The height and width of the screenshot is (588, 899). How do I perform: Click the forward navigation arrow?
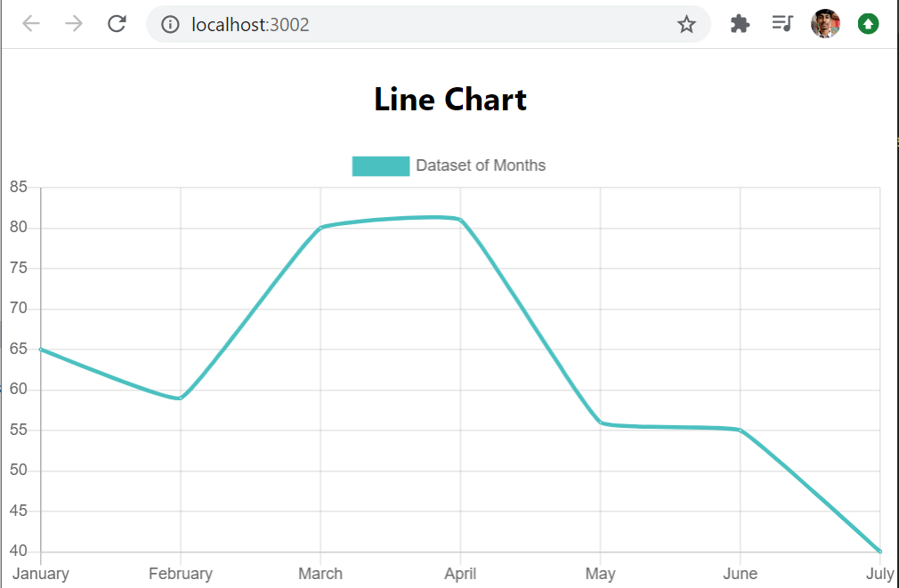(72, 24)
